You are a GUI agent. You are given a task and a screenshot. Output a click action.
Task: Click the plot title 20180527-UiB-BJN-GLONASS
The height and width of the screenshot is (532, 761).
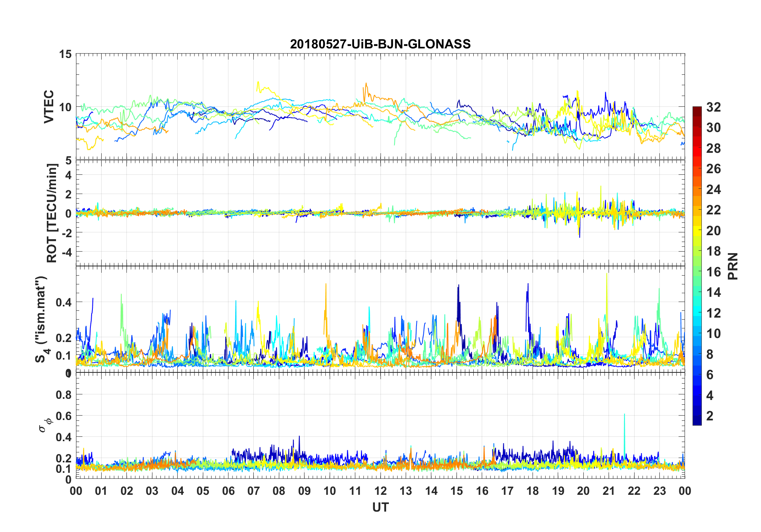click(380, 44)
